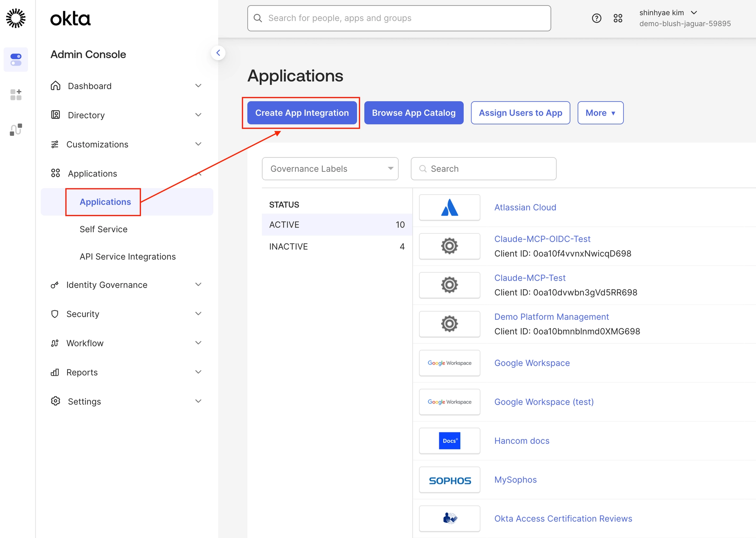The height and width of the screenshot is (538, 756).
Task: Open the More dropdown button
Action: tap(600, 113)
